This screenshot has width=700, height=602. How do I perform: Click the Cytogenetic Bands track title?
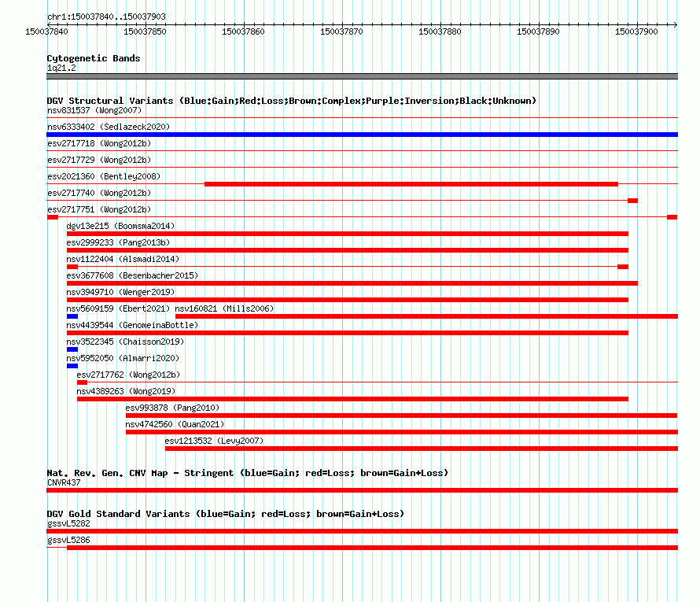94,58
